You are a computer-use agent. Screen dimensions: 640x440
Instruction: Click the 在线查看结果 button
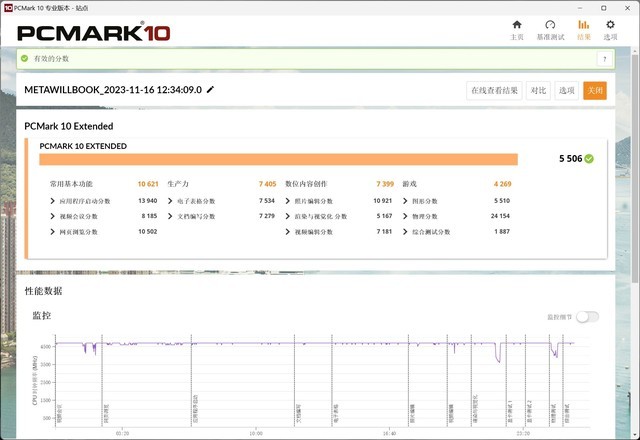click(494, 91)
